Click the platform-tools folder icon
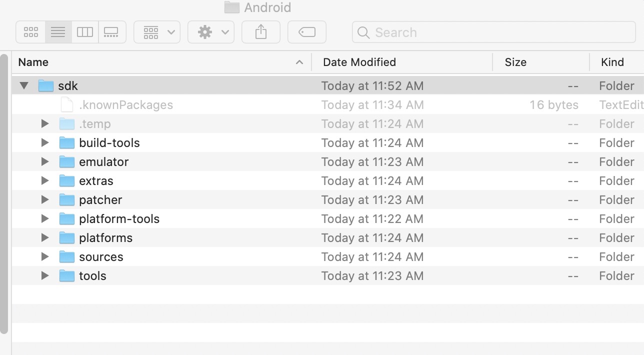Viewport: 644px width, 355px height. click(67, 218)
